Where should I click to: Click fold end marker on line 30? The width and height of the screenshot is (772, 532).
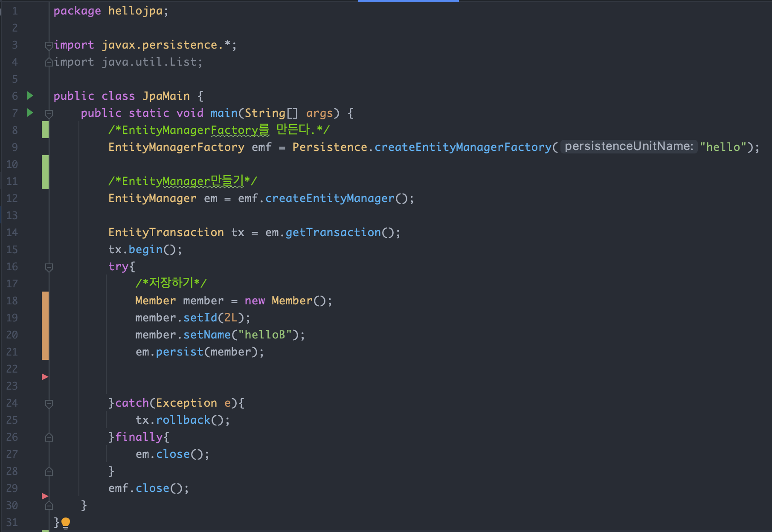point(49,506)
